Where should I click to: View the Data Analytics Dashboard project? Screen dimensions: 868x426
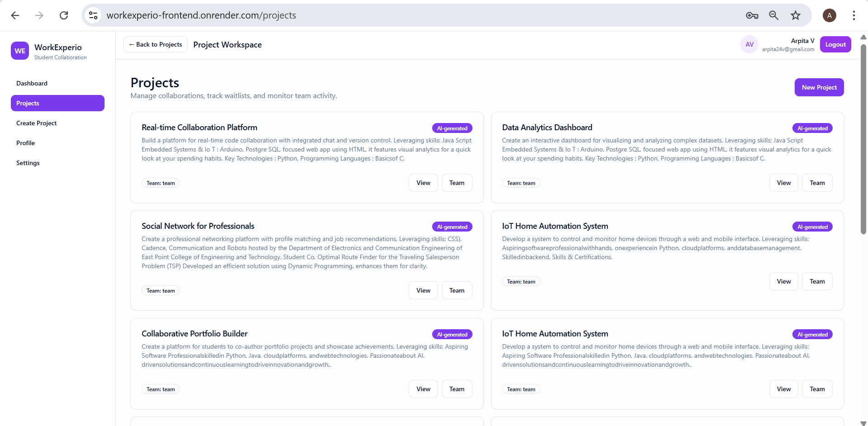[x=784, y=183]
